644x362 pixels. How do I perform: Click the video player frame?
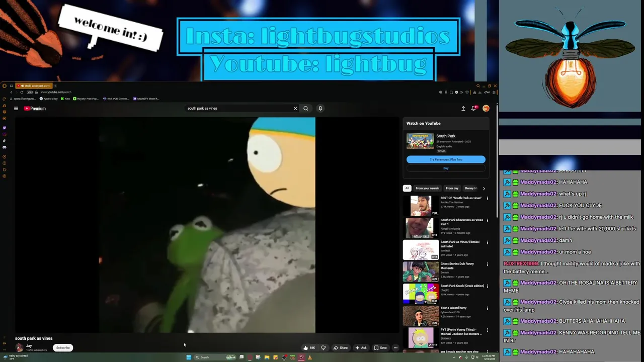click(207, 225)
